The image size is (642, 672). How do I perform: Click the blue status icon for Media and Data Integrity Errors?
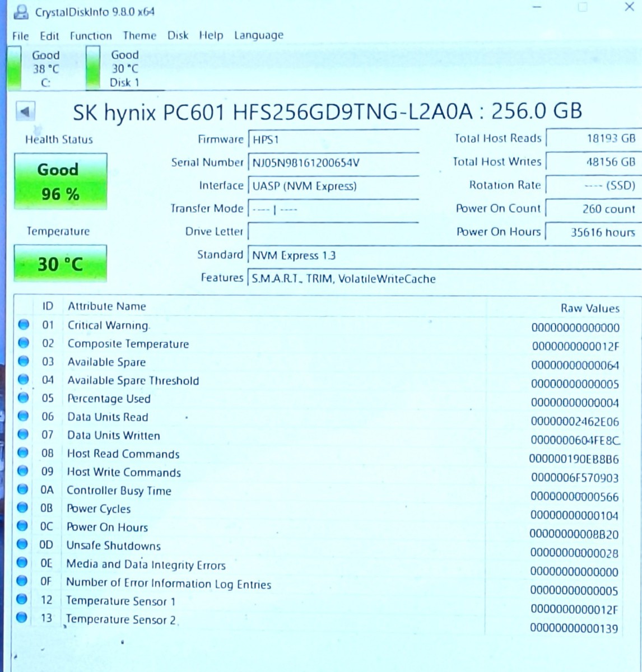click(x=22, y=562)
